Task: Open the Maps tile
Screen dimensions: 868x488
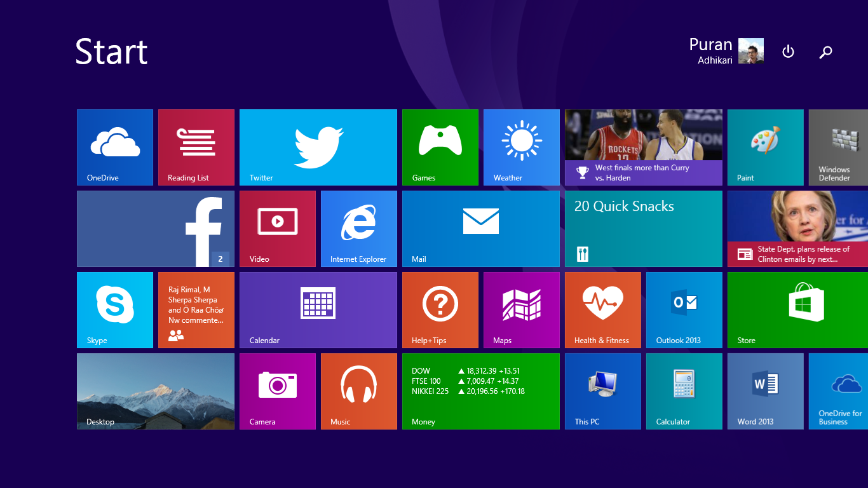Action: coord(522,310)
